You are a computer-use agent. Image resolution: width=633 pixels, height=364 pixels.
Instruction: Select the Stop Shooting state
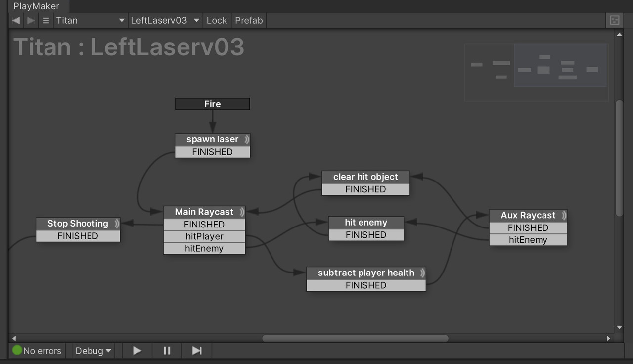coord(78,224)
